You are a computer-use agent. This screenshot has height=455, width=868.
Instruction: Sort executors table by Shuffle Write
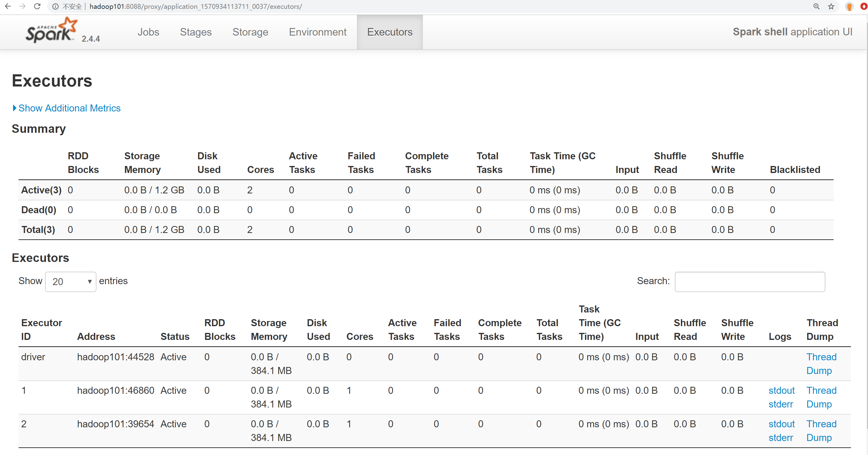pyautogui.click(x=737, y=330)
